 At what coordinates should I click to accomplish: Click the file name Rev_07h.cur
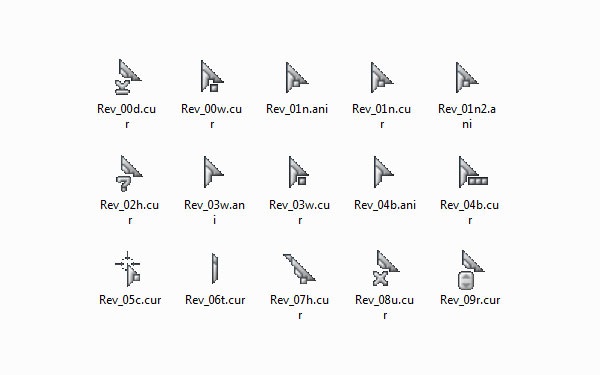click(300, 307)
